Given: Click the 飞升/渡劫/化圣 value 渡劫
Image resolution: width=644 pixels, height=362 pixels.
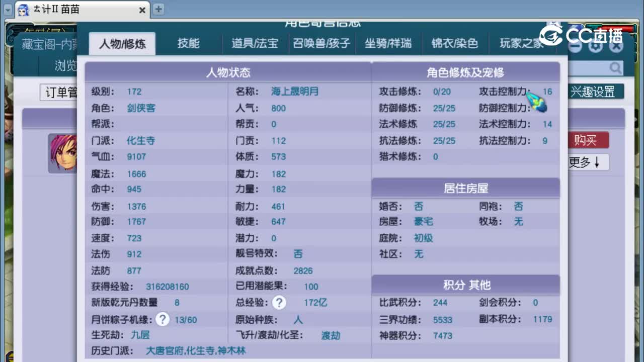Looking at the screenshot, I should (331, 335).
